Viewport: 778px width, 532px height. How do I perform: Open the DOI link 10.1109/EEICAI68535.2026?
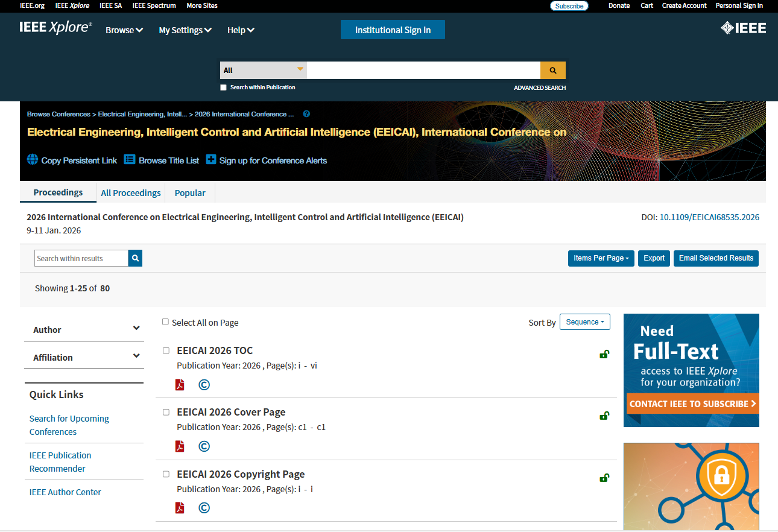point(709,217)
